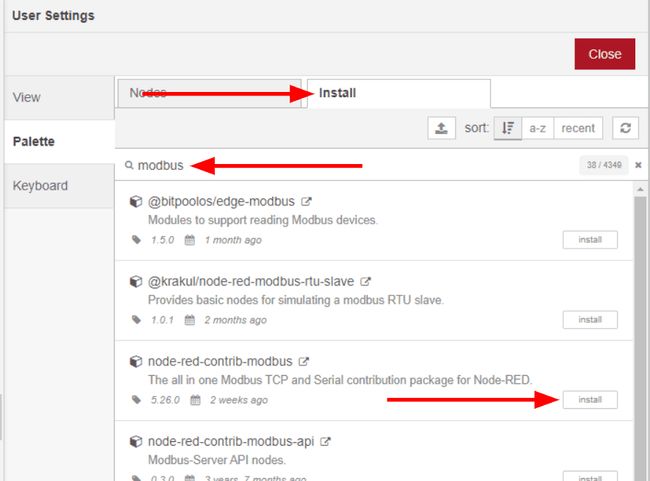Click the modbus search input field
The height and width of the screenshot is (481, 650).
tap(350, 165)
